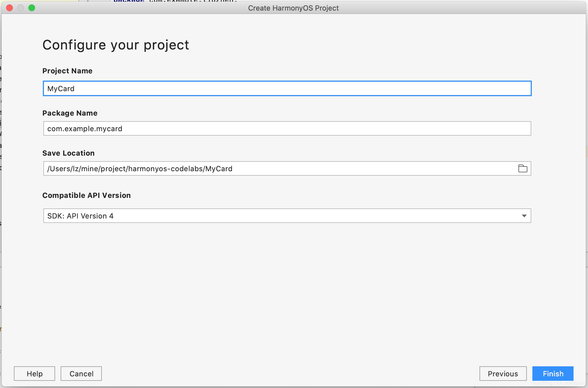Open Help from the bottom-left button
Image resolution: width=588 pixels, height=388 pixels.
pyautogui.click(x=34, y=374)
